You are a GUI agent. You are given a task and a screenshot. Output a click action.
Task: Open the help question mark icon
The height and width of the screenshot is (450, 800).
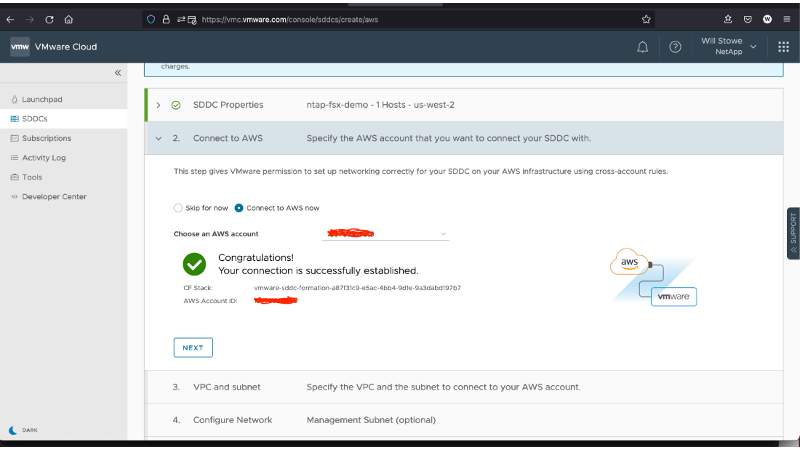click(x=675, y=47)
